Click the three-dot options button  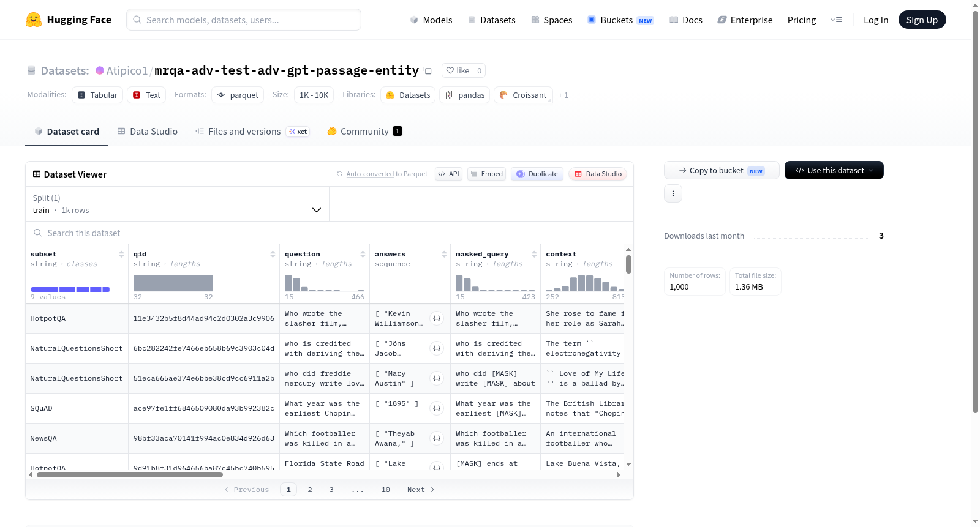coord(673,193)
